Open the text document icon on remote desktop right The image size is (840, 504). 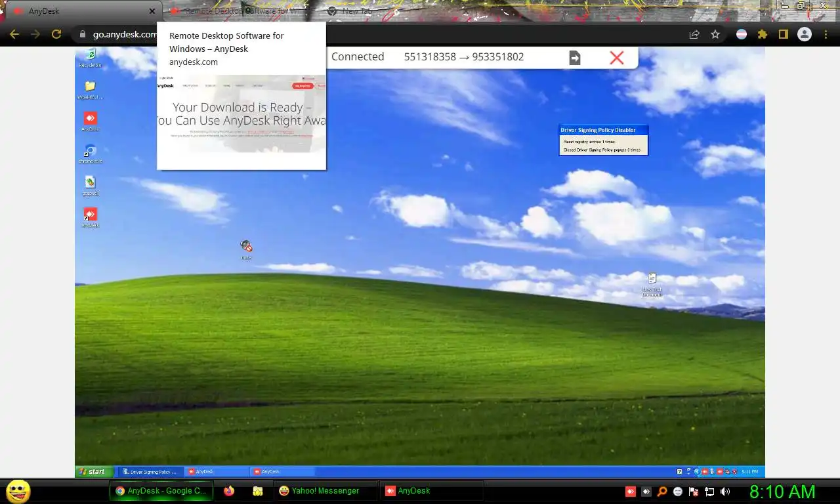pyautogui.click(x=652, y=285)
